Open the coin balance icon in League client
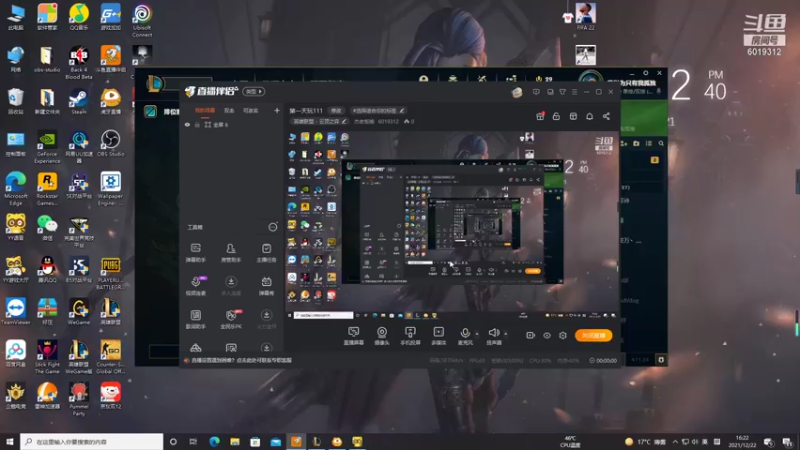The image size is (800, 450). pyautogui.click(x=539, y=79)
